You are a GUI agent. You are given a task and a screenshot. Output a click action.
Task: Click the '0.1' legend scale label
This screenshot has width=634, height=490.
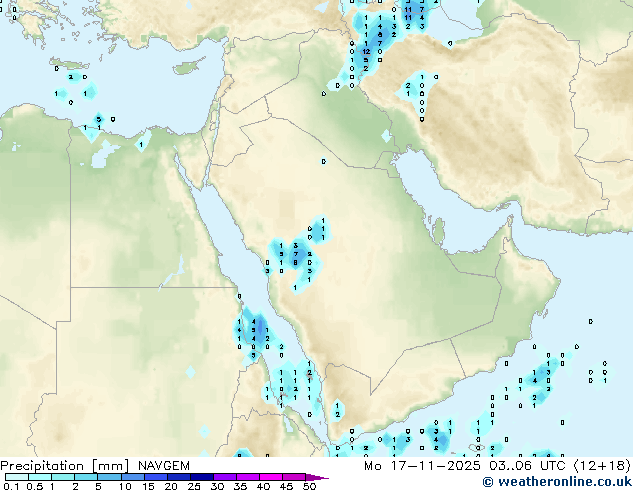coord(11,486)
